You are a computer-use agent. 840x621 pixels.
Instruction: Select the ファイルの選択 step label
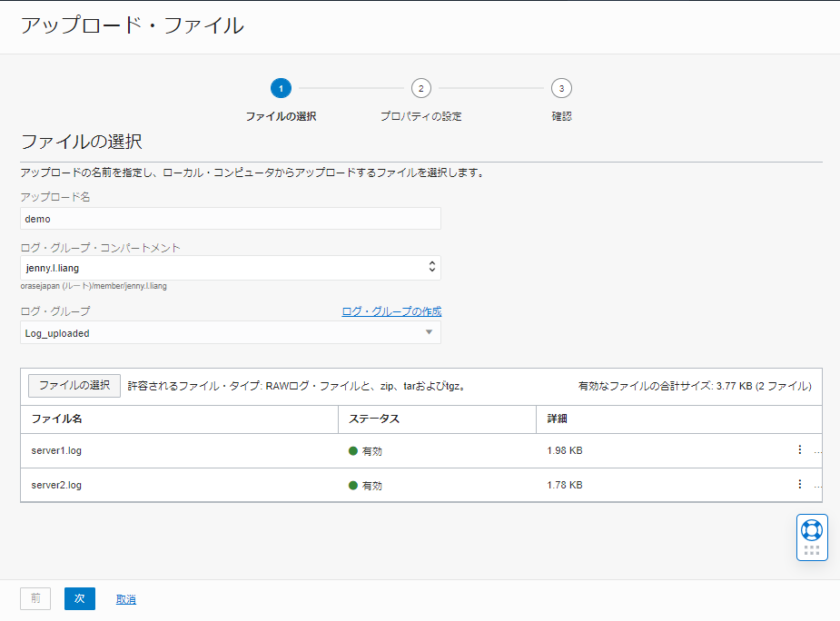pos(281,115)
